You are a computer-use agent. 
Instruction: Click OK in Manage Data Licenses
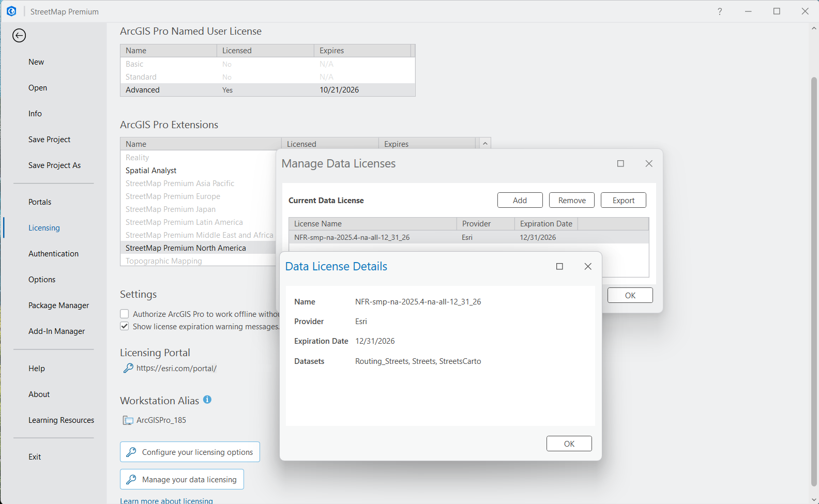point(630,295)
